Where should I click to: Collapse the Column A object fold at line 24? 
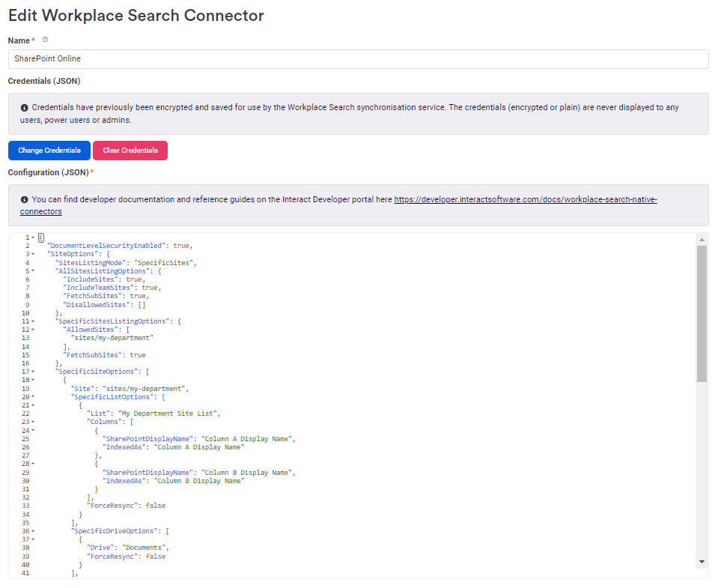pos(33,430)
